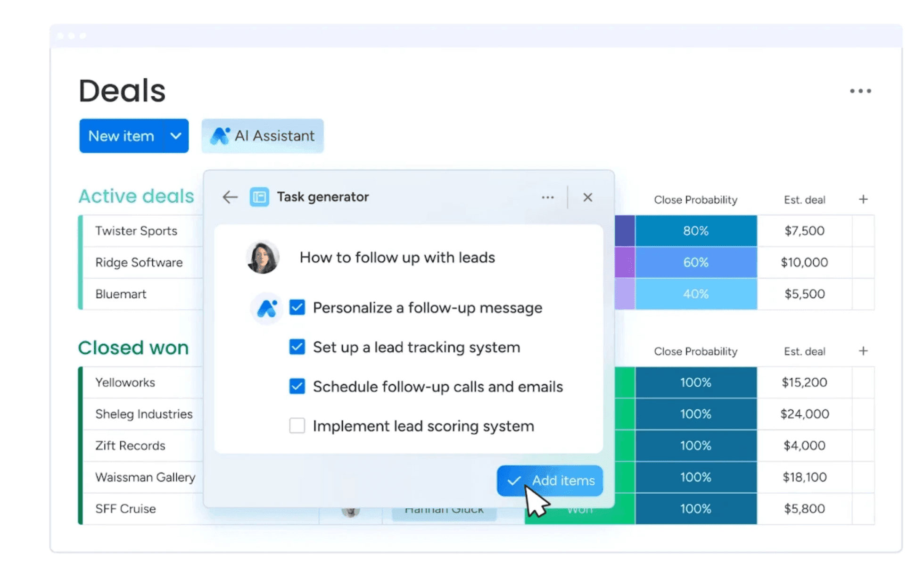Click the back arrow in Task generator
924x580 pixels.
click(230, 197)
